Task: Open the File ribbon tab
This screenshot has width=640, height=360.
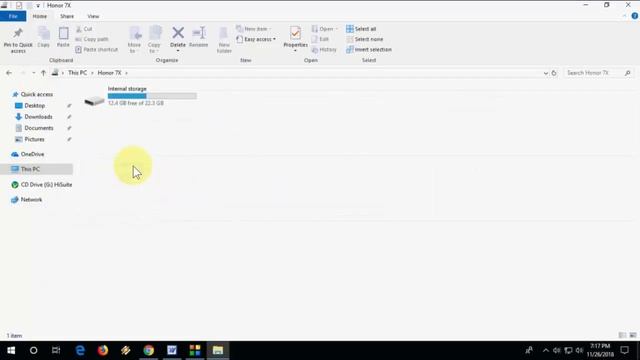Action: tap(13, 16)
